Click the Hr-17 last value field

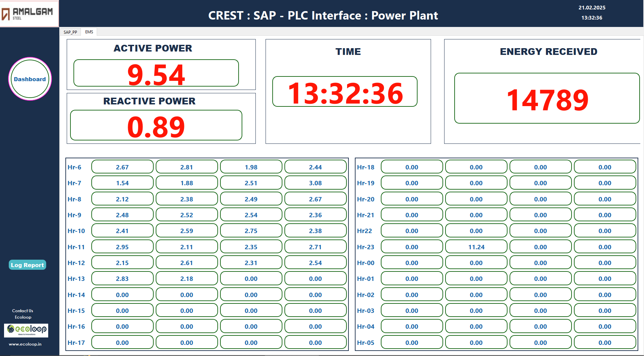315,342
